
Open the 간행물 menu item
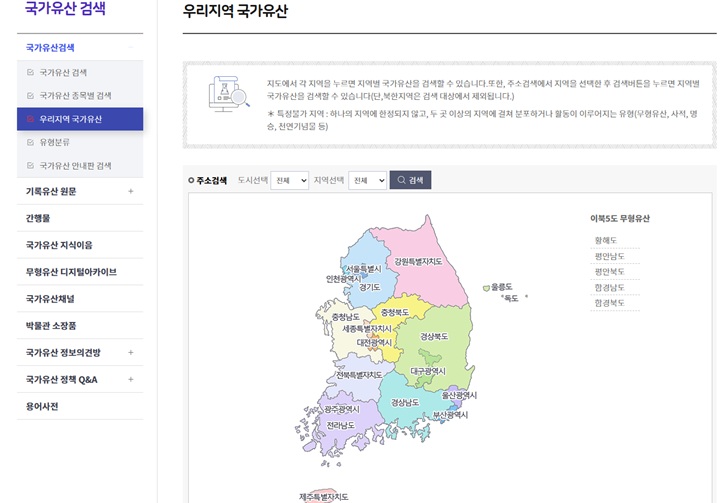(x=80, y=218)
